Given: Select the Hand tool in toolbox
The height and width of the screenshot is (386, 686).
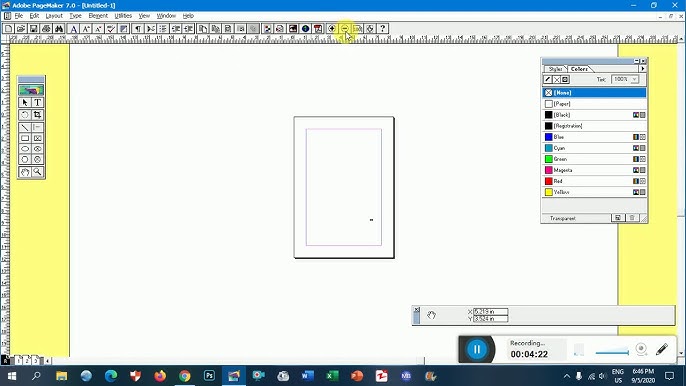Looking at the screenshot, I should (x=25, y=172).
